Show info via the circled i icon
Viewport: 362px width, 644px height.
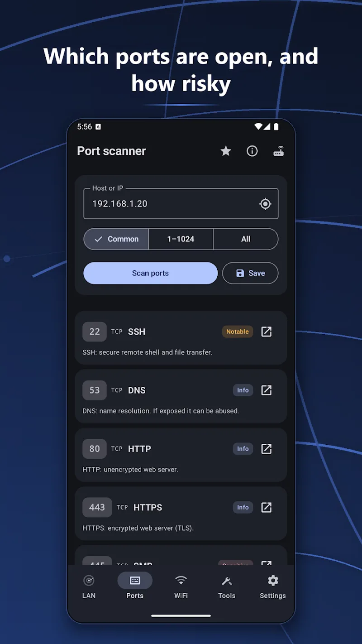tap(252, 151)
